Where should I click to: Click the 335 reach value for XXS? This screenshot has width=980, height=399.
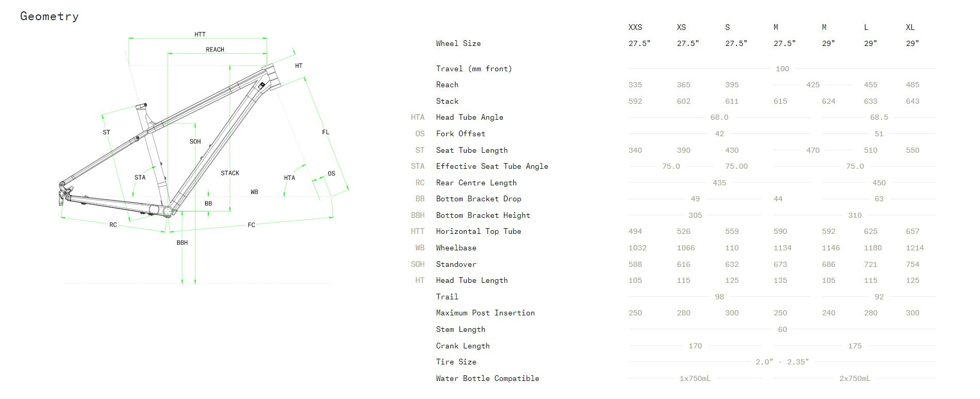(635, 85)
